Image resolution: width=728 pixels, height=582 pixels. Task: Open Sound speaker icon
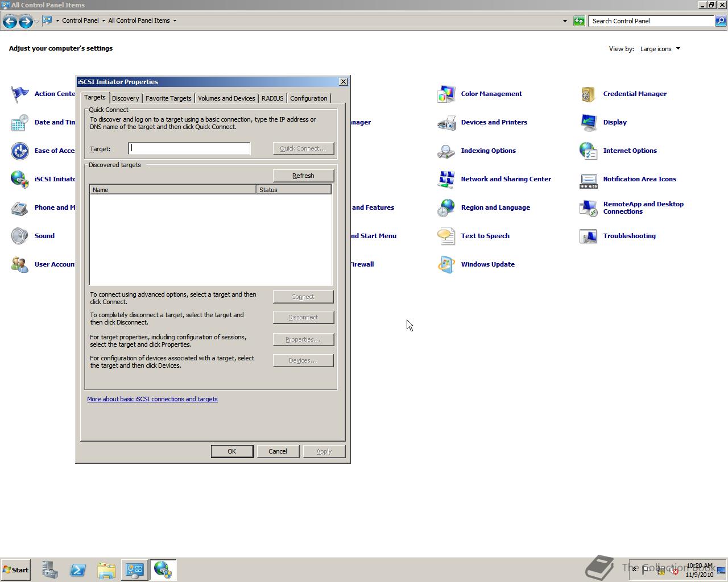coord(20,236)
